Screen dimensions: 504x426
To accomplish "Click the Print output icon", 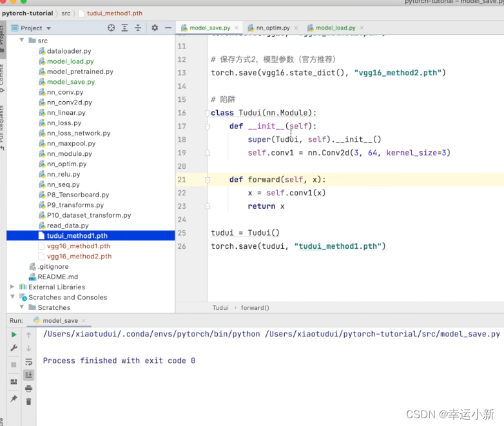I will [28, 388].
